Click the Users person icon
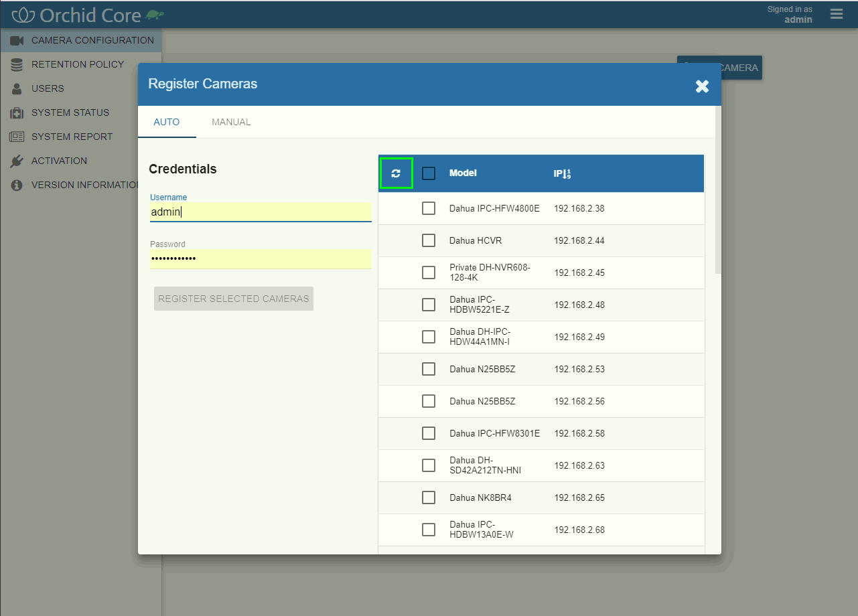858x616 pixels. point(17,89)
